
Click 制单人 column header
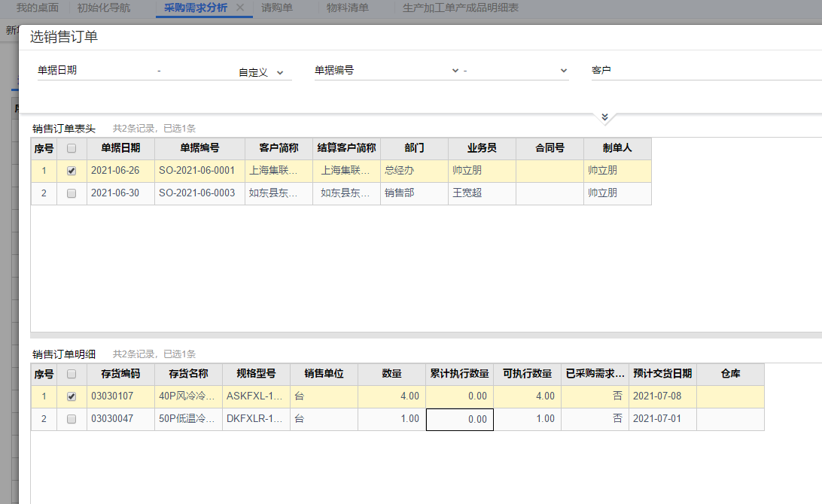(x=617, y=148)
